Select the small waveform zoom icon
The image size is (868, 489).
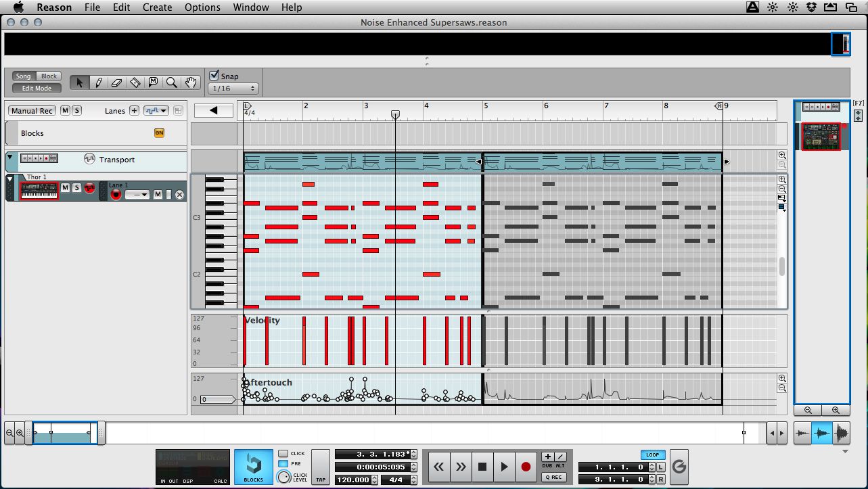pos(803,433)
